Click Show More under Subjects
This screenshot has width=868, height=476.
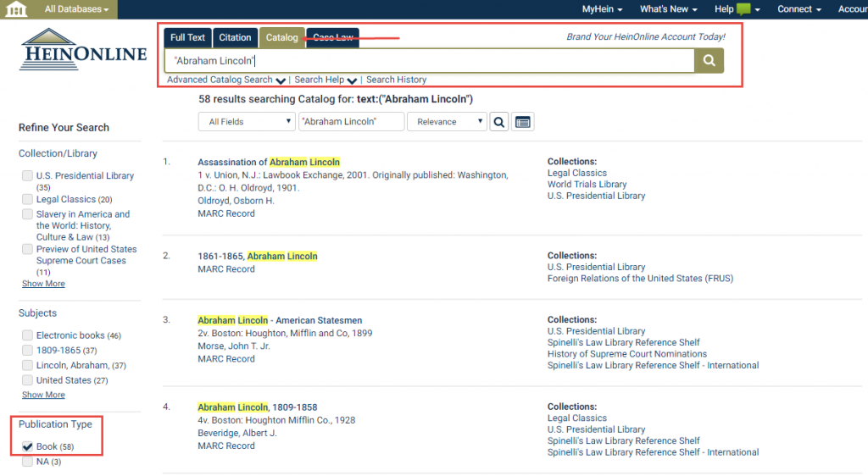[x=43, y=395]
